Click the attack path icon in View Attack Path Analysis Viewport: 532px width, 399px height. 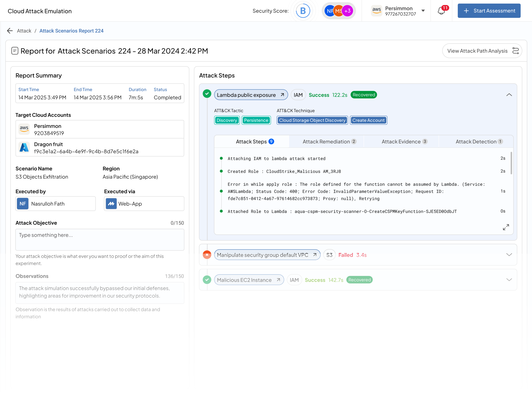(515, 51)
